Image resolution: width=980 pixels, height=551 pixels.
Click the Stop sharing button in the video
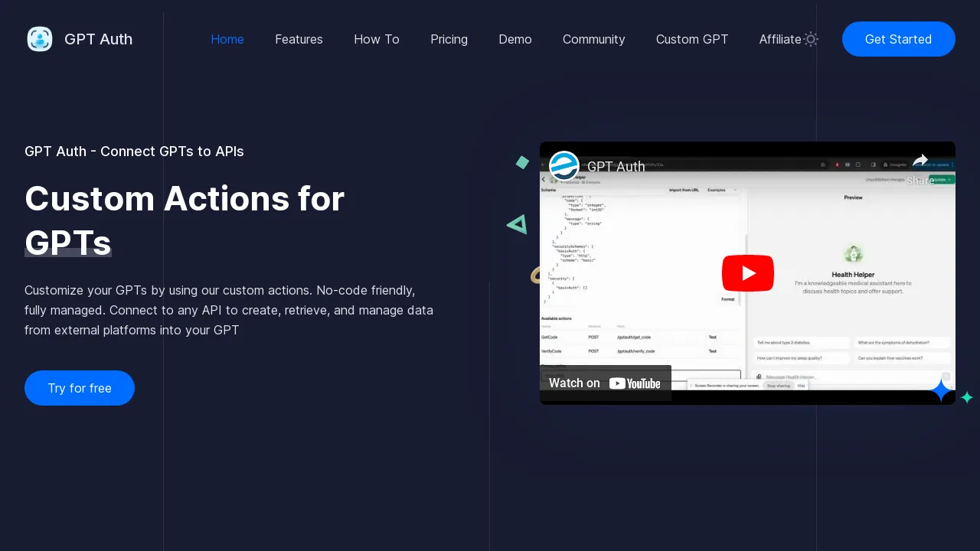[779, 386]
